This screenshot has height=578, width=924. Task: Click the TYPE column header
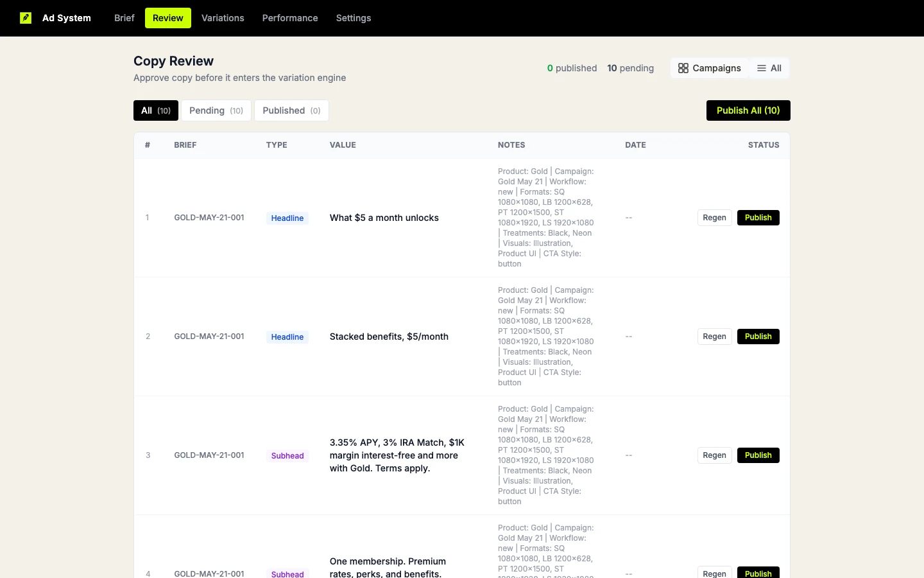(x=277, y=145)
